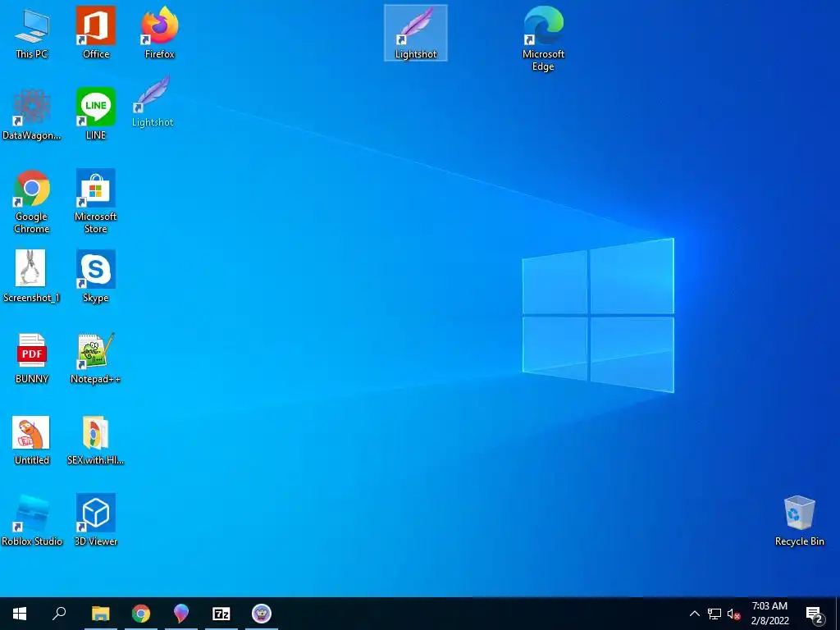Click the Show desktop sliver
This screenshot has width=840, height=630.
point(838,614)
